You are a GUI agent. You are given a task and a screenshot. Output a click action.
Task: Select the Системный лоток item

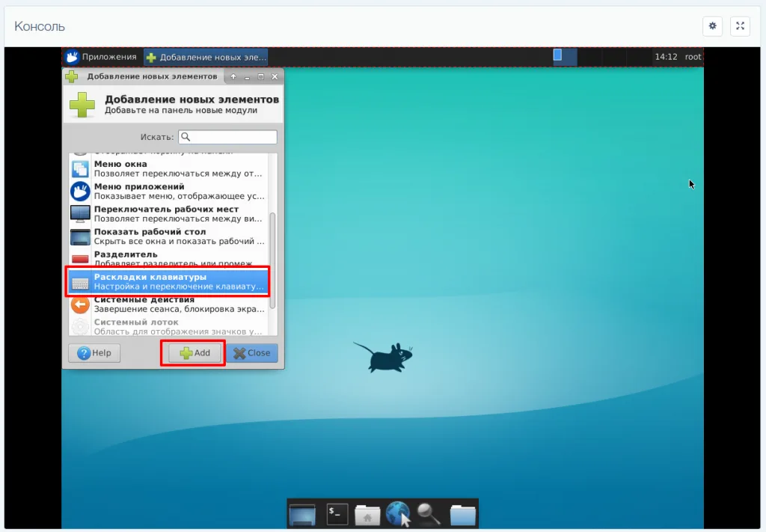tap(168, 326)
